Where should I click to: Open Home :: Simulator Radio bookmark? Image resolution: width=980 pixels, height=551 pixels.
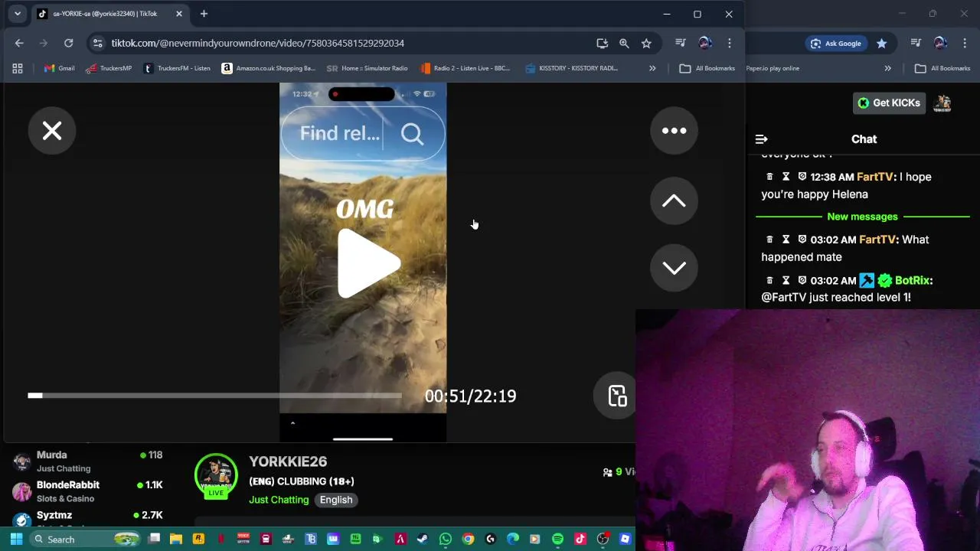point(367,68)
